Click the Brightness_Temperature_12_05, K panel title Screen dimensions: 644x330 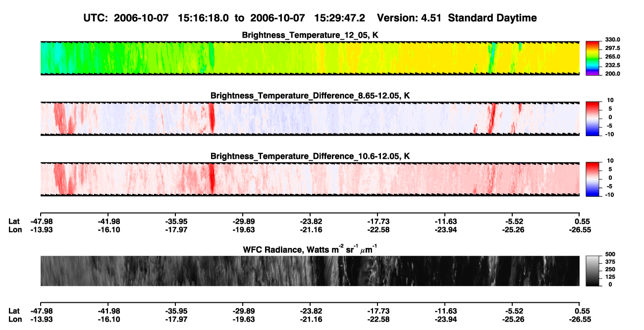tap(310, 35)
